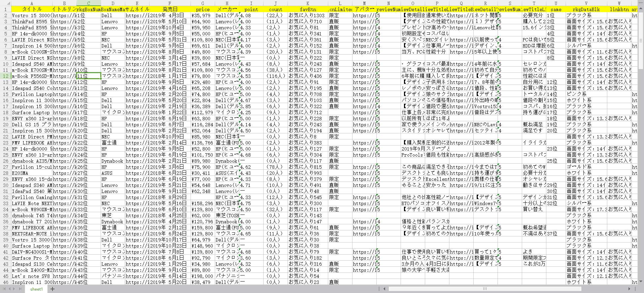This screenshot has width=644, height=293.
Task: Switch to the sheet1 tab
Action: click(36, 289)
